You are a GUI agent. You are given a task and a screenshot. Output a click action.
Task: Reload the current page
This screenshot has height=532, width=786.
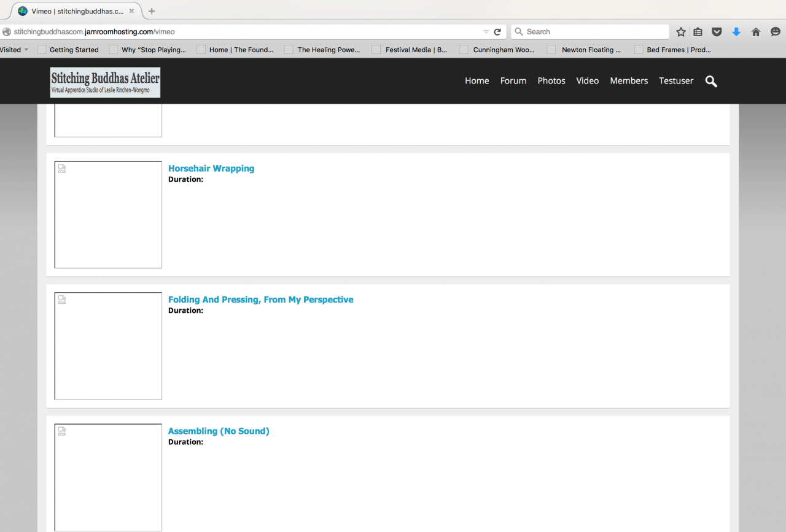pyautogui.click(x=497, y=32)
